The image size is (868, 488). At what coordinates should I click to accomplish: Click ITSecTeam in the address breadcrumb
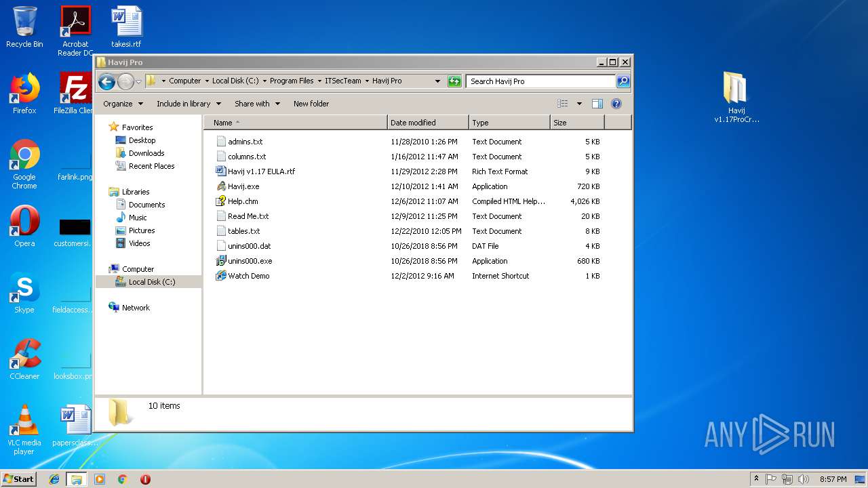point(343,81)
